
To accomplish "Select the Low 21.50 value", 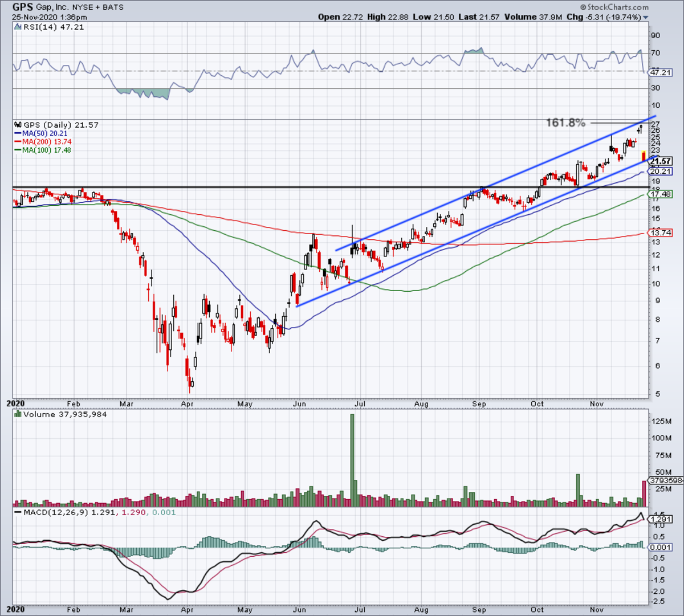I will tap(434, 17).
